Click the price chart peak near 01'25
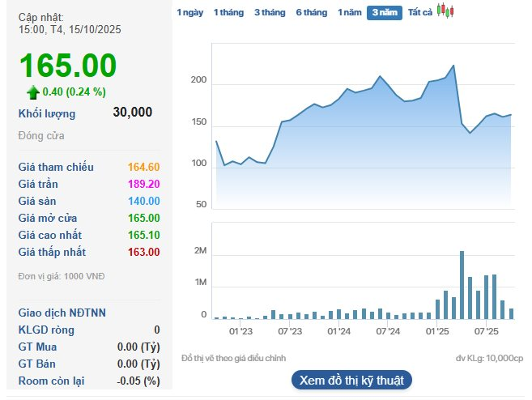This screenshot has width=532, height=400. pos(453,66)
